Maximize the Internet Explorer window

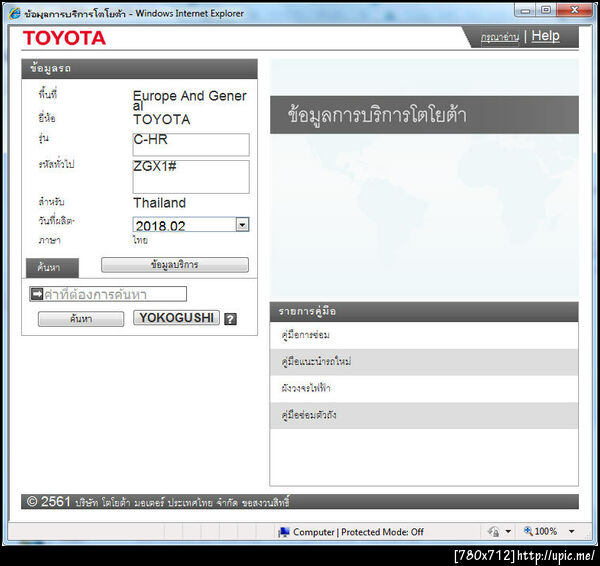(x=546, y=10)
